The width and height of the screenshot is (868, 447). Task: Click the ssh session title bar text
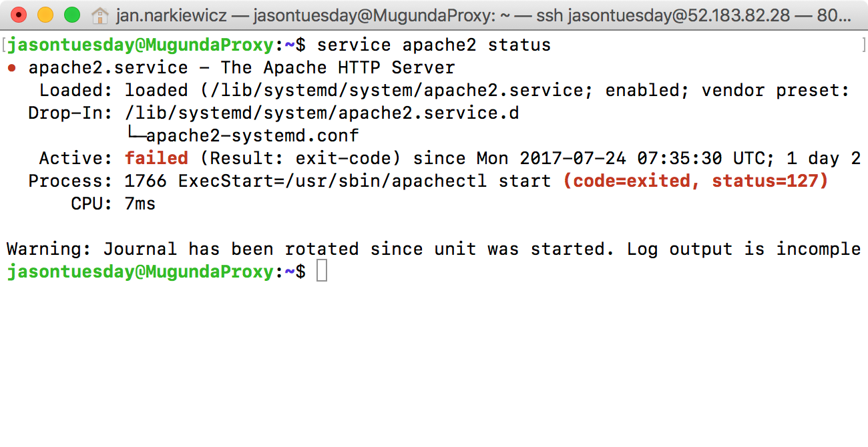coord(601,13)
